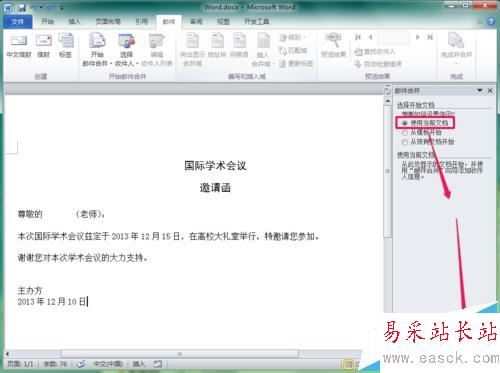This screenshot has height=373, width=500.
Task: Select 'Use the current document' (使用当前文档) radio
Action: 425,123
